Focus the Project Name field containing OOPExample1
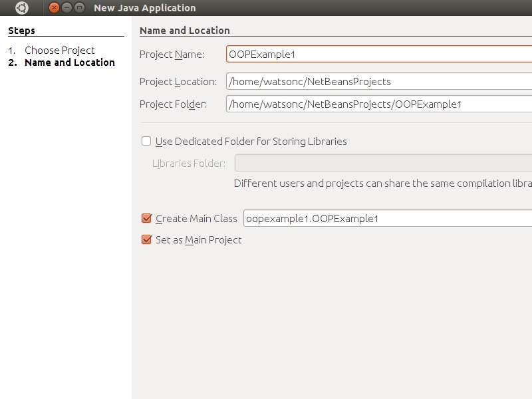This screenshot has width=532, height=399. tap(379, 55)
